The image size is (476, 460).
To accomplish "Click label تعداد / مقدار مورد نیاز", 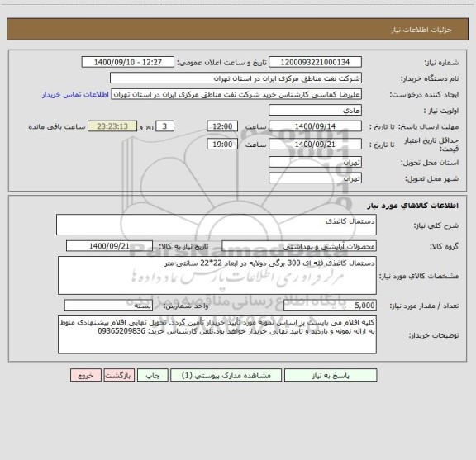I will pos(425,306).
